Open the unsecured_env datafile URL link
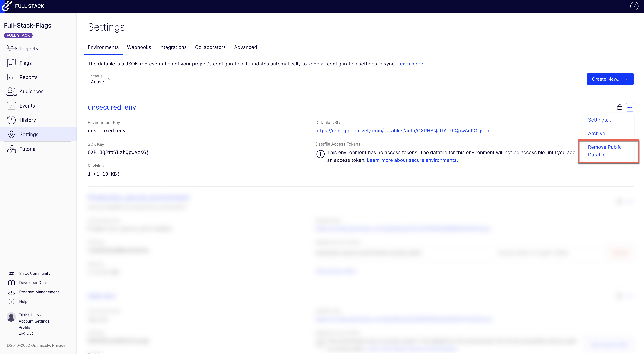Viewport: 644px width, 354px height. coord(402,131)
